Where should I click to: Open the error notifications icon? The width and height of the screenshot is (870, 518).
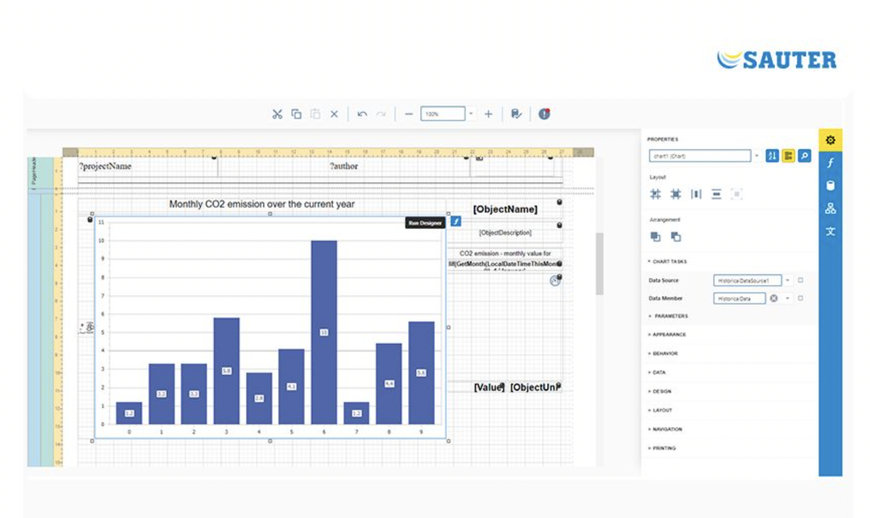pyautogui.click(x=544, y=114)
